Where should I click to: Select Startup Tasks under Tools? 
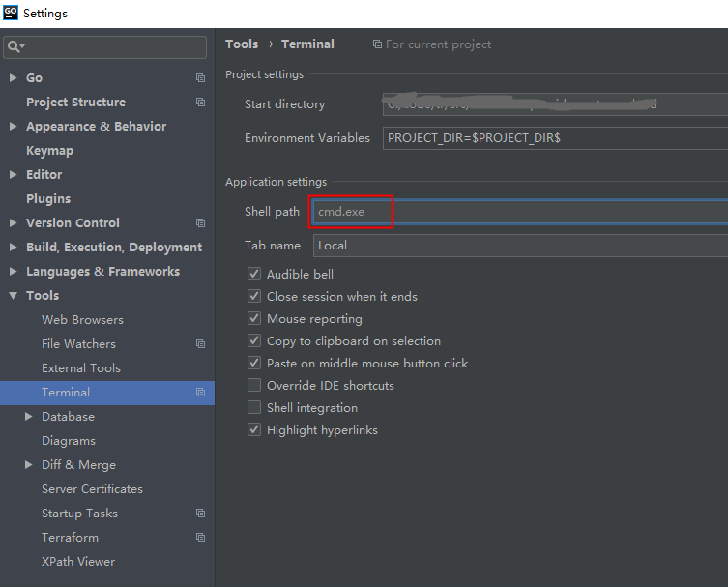coord(79,514)
